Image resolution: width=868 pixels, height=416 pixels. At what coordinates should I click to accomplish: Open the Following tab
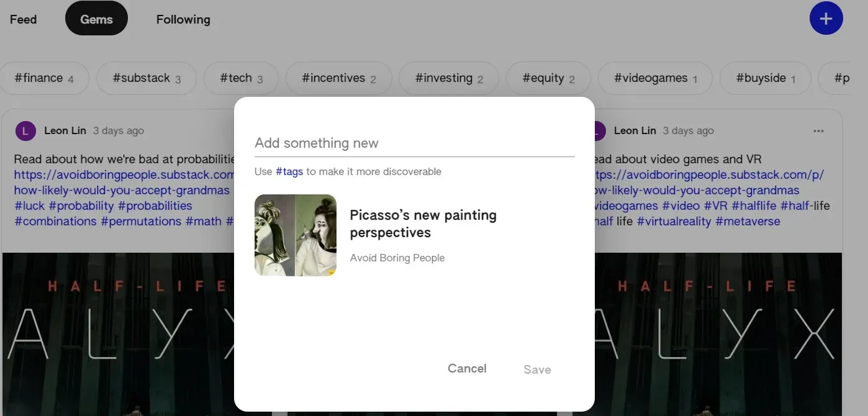pyautogui.click(x=183, y=19)
